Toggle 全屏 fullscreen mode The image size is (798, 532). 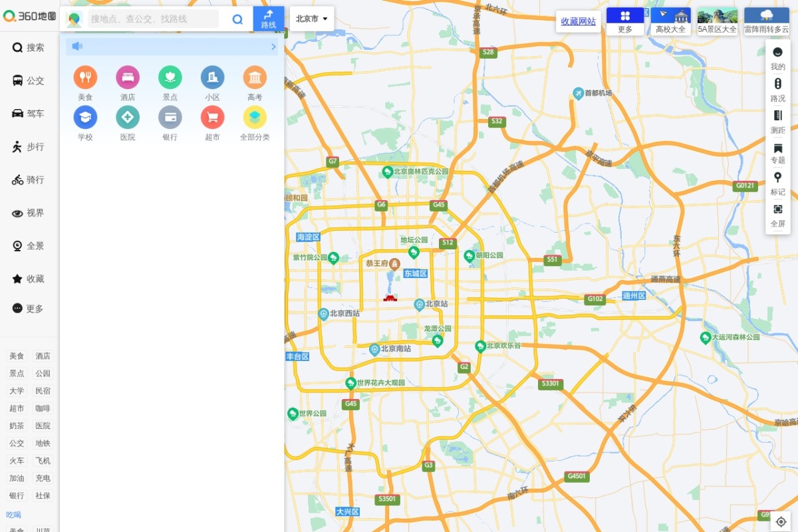click(778, 215)
